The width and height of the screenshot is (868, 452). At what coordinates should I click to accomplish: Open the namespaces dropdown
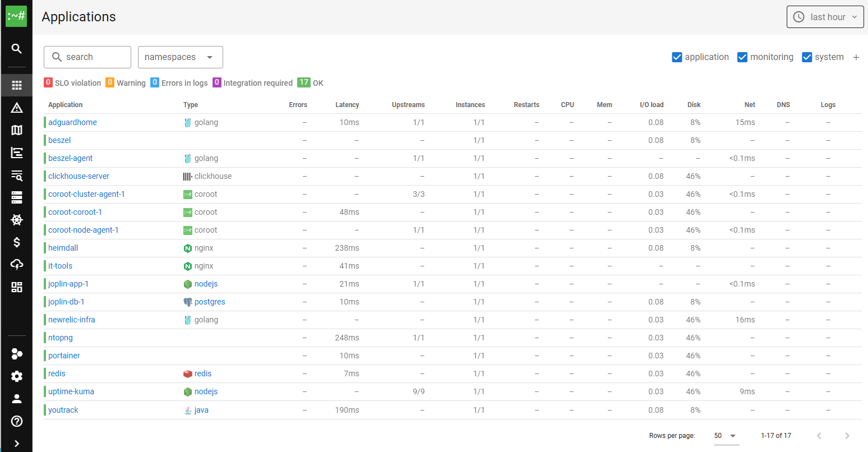[x=180, y=57]
